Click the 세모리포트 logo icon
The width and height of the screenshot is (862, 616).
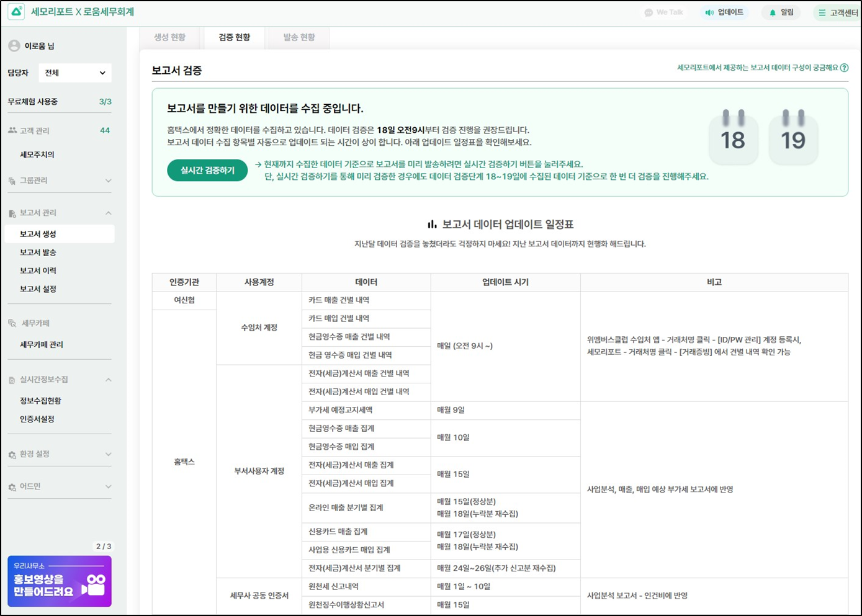click(x=16, y=12)
